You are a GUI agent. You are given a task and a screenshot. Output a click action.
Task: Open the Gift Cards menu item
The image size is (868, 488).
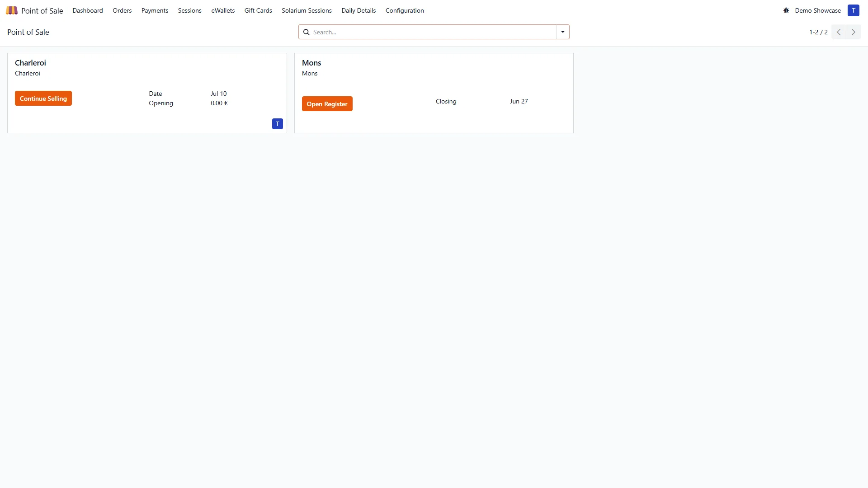tap(258, 10)
